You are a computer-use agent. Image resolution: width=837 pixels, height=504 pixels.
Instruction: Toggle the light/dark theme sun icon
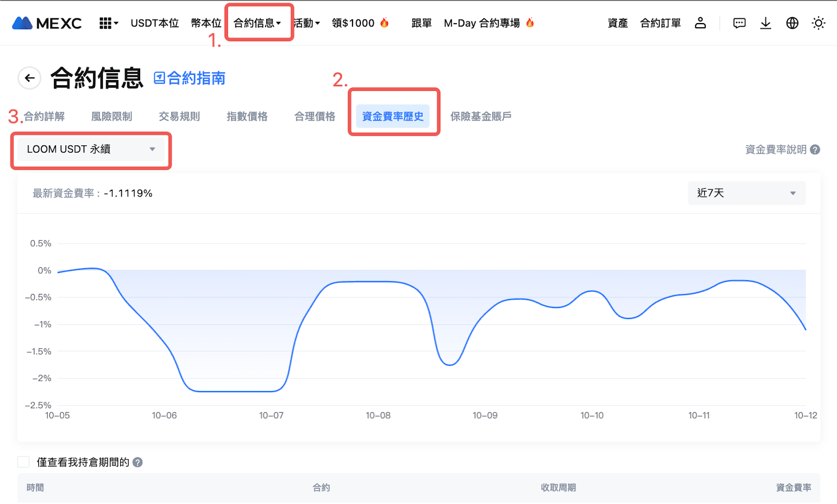[x=818, y=23]
